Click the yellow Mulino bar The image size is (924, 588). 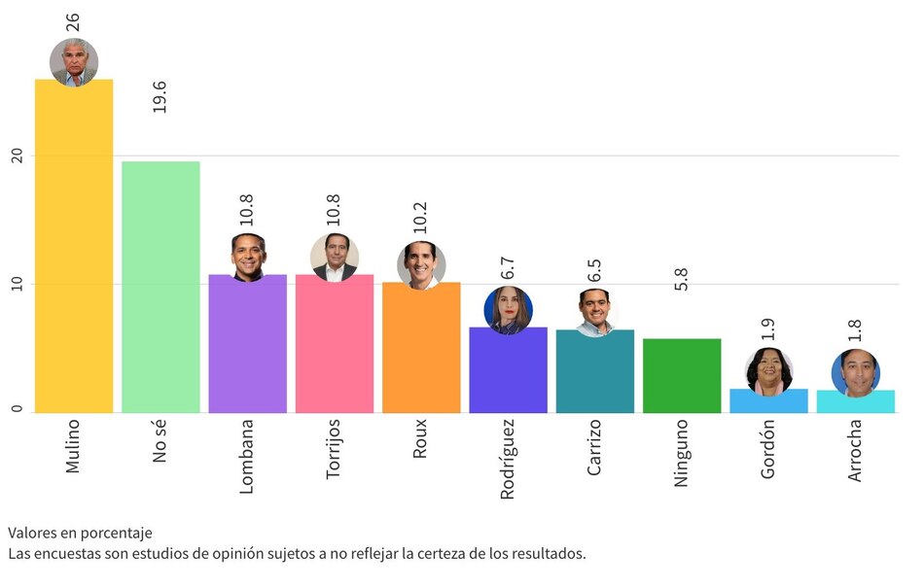pyautogui.click(x=74, y=253)
